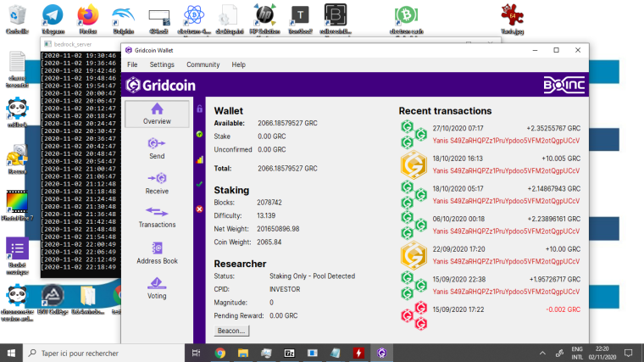Click the green sync checkmark icon
The image size is (644, 362).
200,184
